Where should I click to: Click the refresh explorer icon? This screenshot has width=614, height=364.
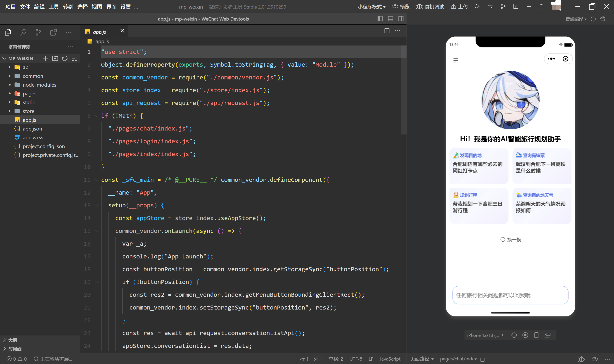coord(65,58)
